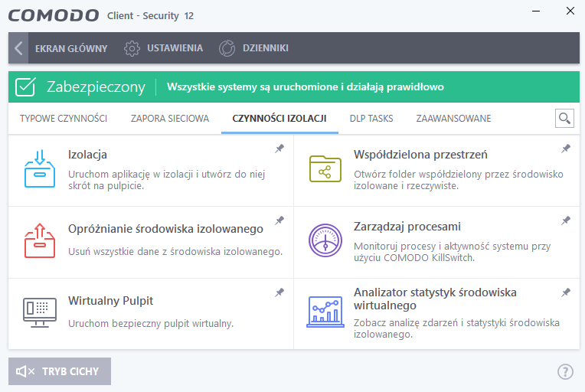This screenshot has height=392, width=585.
Task: Pin the Wirtualny Pulpit task
Action: [x=279, y=292]
